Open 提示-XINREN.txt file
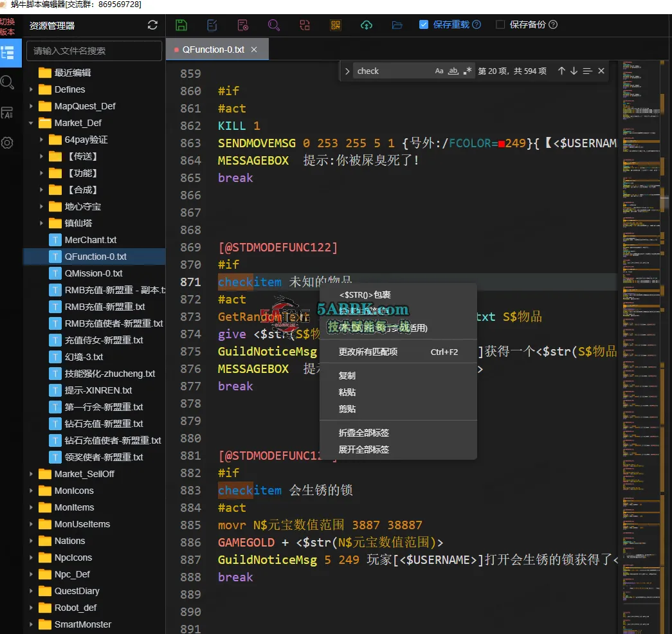This screenshot has height=634, width=672. pyautogui.click(x=98, y=390)
